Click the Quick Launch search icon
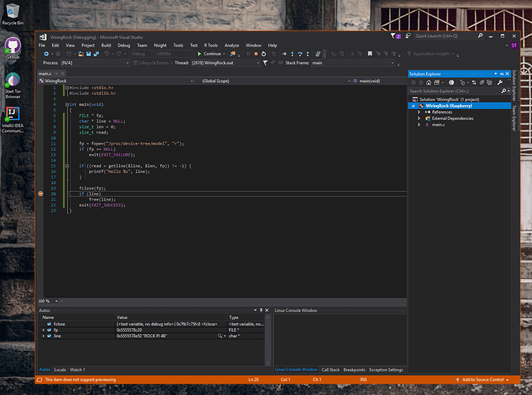Screen dimensions: 532x395 480,36
